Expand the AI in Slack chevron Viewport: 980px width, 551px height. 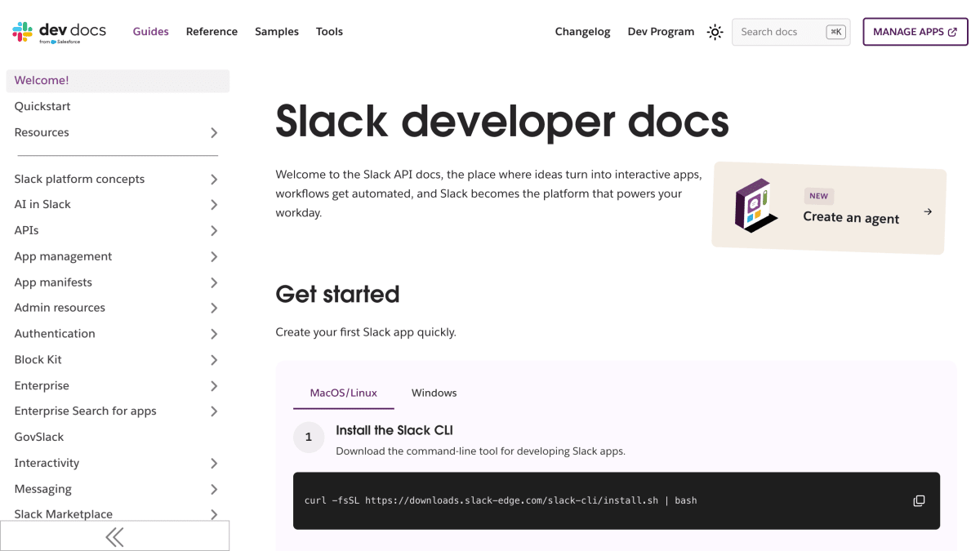[214, 205]
